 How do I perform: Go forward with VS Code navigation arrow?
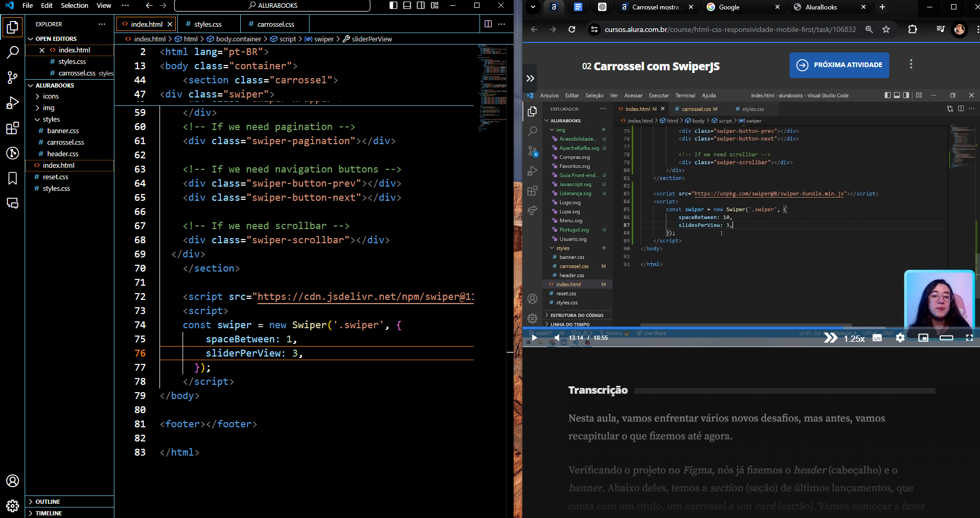coord(163,5)
